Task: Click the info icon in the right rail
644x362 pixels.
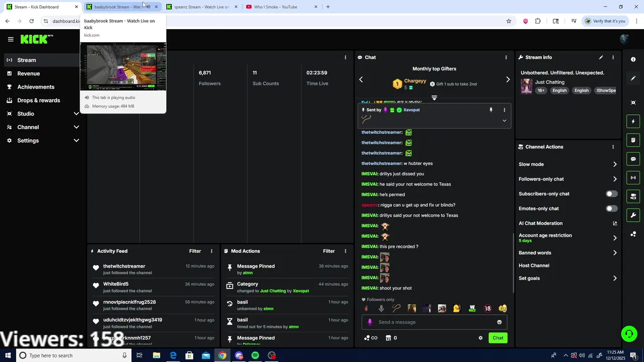Action: 633,59
